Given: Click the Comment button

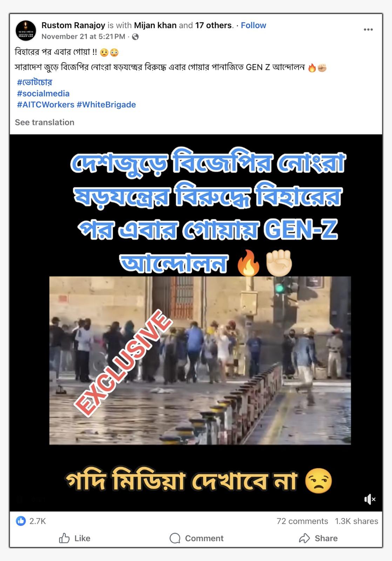Looking at the screenshot, I should (x=196, y=538).
